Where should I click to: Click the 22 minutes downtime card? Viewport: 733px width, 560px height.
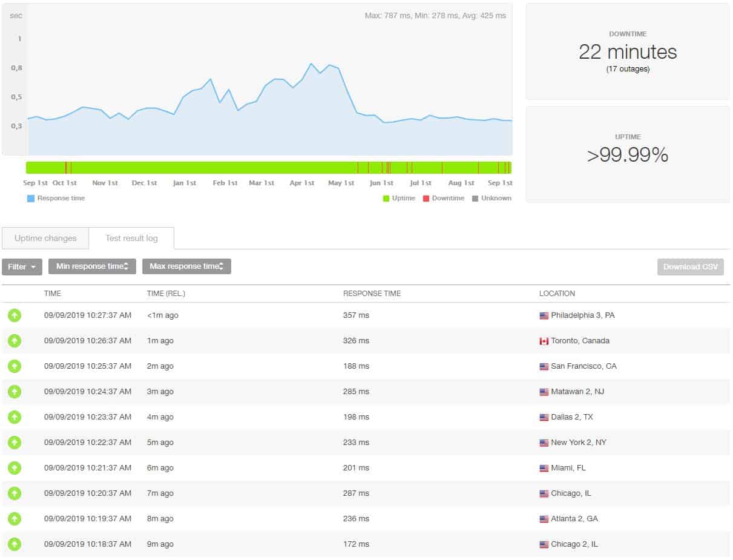click(x=628, y=51)
